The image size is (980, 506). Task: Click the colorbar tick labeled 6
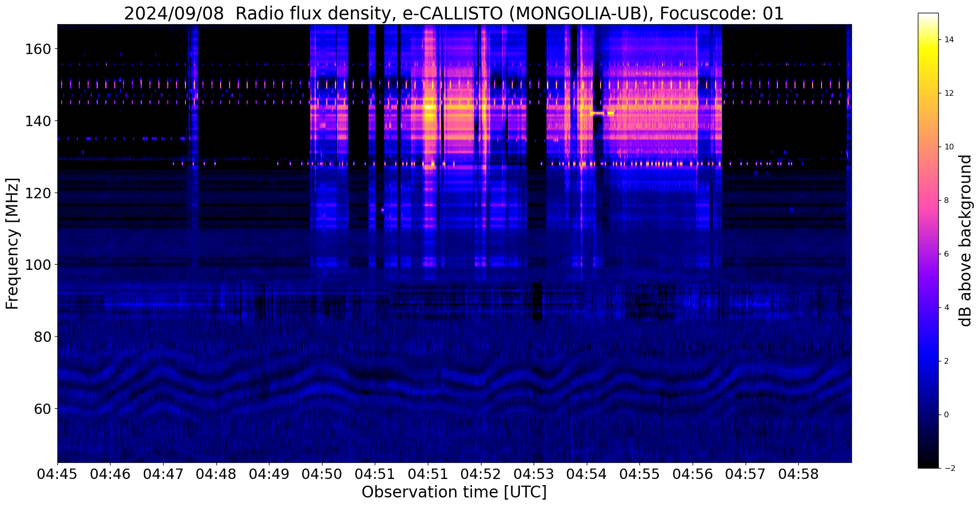[x=947, y=254]
